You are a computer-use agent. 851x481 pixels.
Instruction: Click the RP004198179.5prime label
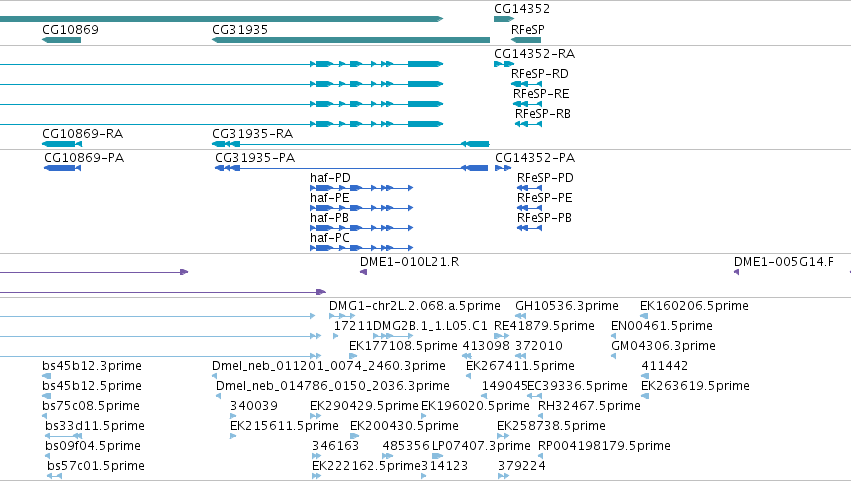[x=604, y=447]
